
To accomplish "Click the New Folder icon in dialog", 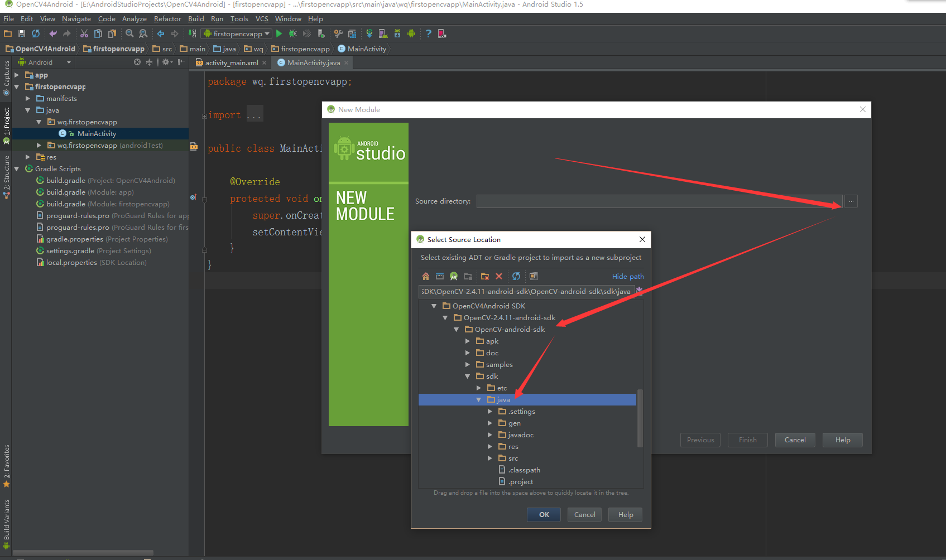I will (x=485, y=276).
